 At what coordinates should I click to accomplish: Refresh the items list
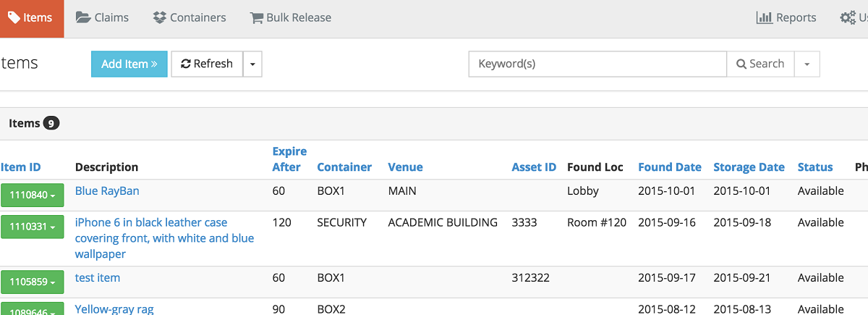[207, 64]
